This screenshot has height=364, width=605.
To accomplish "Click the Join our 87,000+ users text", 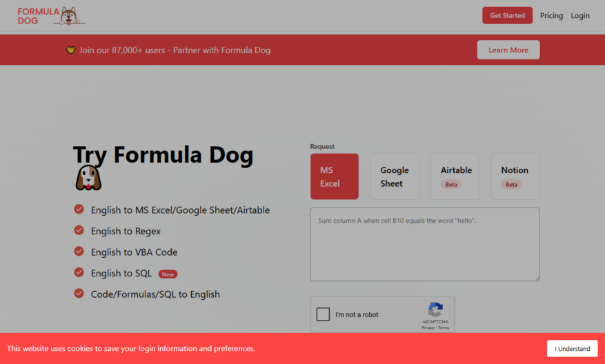I will (175, 50).
